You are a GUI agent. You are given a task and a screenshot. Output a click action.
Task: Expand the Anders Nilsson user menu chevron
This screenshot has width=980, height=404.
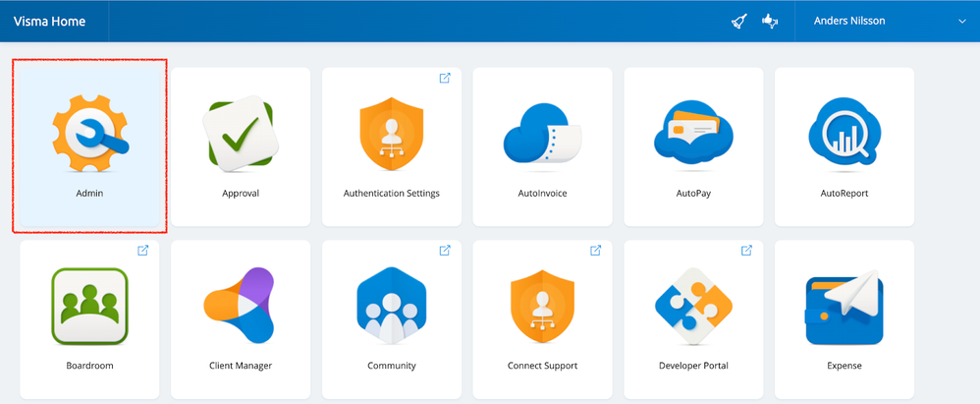coord(962,22)
